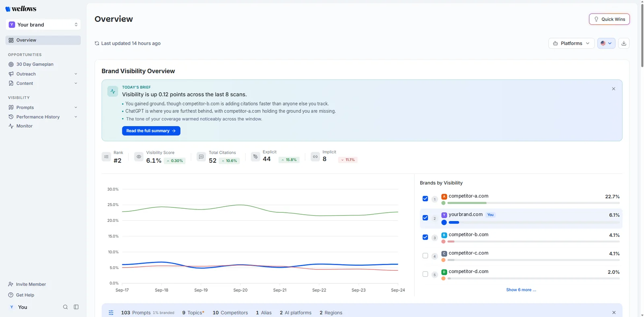Uncheck the competitor-a.com checkbox
This screenshot has width=644, height=317.
[x=425, y=199]
